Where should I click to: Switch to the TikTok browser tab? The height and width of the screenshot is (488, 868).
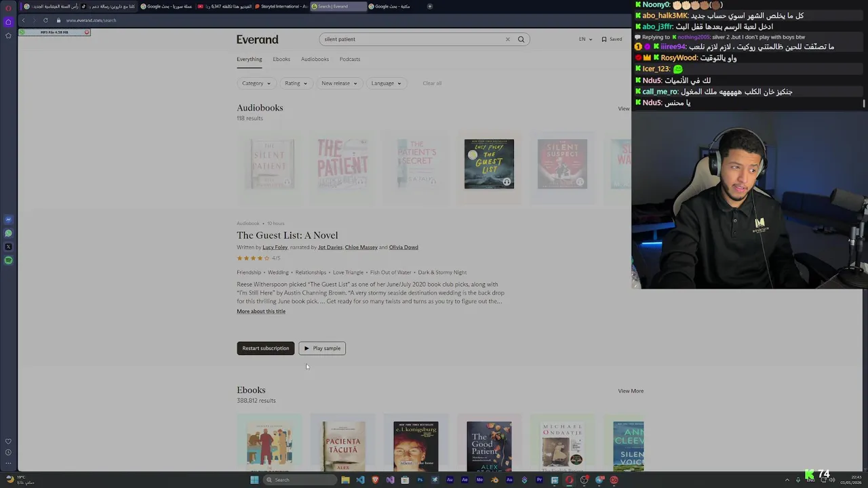click(x=108, y=6)
